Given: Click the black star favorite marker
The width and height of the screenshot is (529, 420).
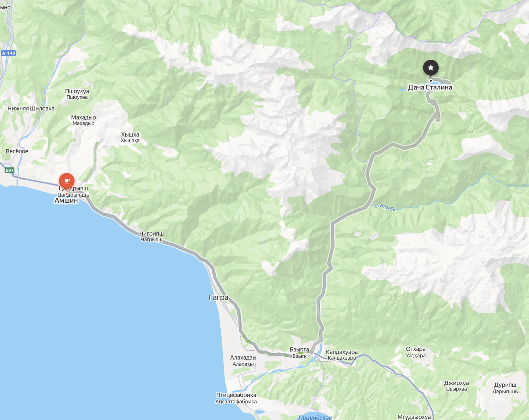Looking at the screenshot, I should [431, 68].
